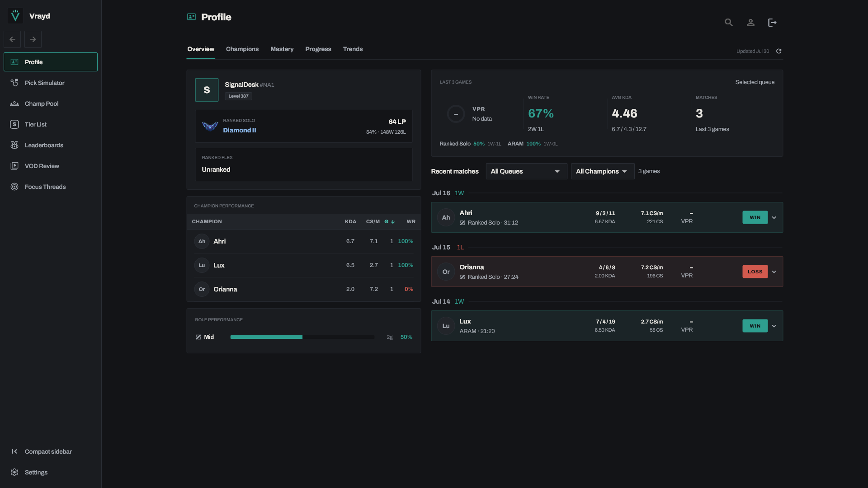The width and height of the screenshot is (868, 488).
Task: Click the Or avatar in Jul 15 match
Action: point(446,272)
